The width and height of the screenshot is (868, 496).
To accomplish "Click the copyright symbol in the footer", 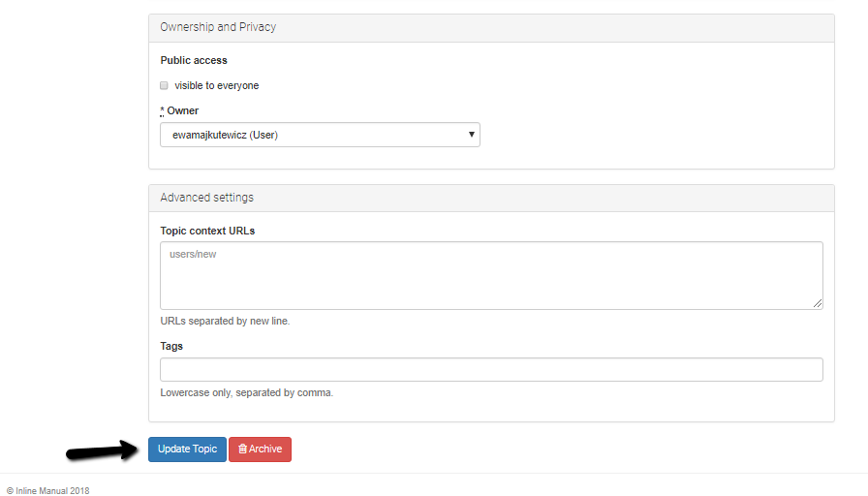I will (10, 490).
